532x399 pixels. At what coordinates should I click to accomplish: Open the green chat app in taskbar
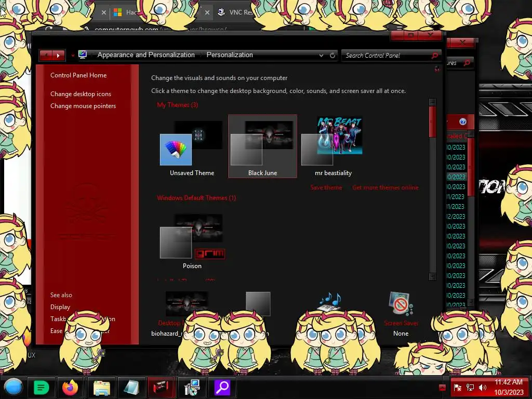tap(41, 387)
